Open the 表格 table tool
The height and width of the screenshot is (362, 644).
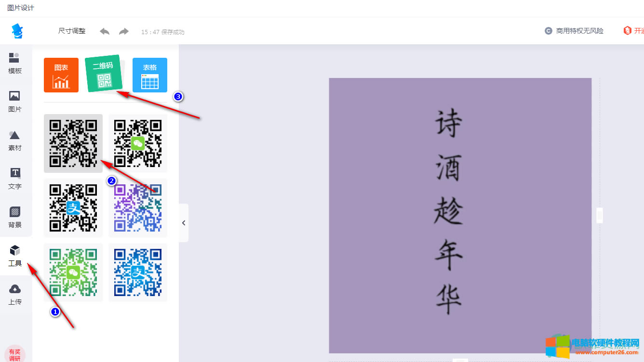click(149, 75)
